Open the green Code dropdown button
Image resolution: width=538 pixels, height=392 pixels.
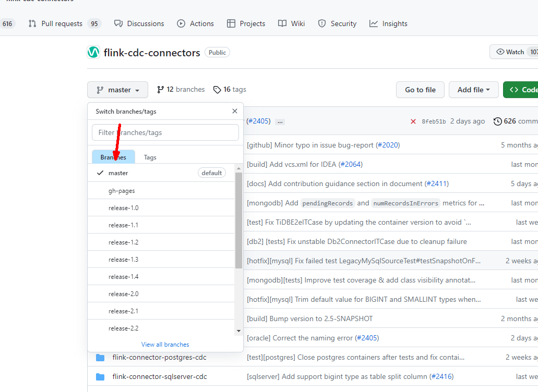(x=521, y=90)
